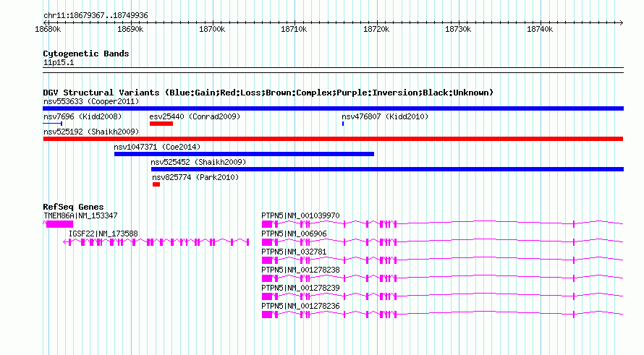Click the 18680k ruler tick label
The width and height of the screenshot is (644, 355).
click(x=48, y=29)
